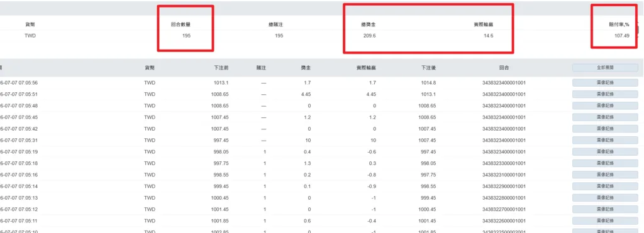This screenshot has height=233, width=644.
Task: Open 圖像記錄 for the 07:05:19 row
Action: (x=605, y=152)
